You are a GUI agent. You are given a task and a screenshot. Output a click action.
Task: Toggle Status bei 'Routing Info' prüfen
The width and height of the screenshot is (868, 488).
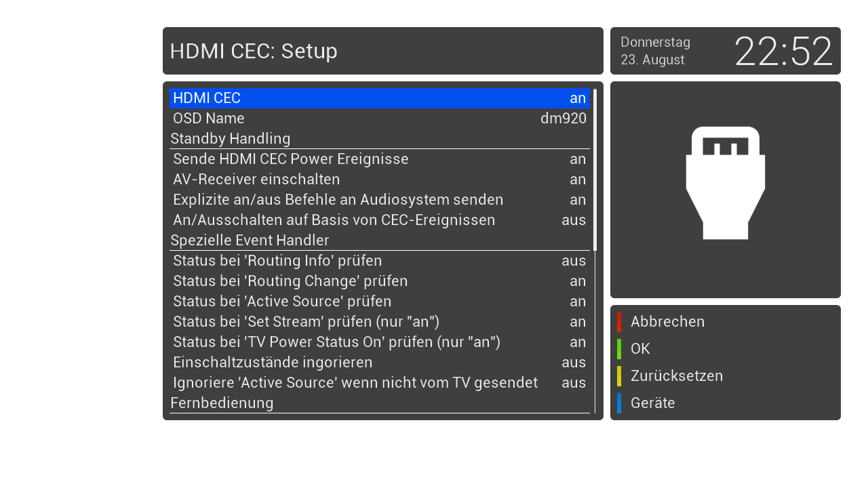coord(379,261)
